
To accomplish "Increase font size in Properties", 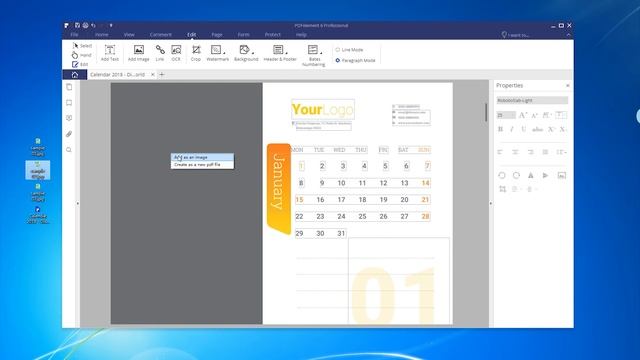I will [523, 116].
